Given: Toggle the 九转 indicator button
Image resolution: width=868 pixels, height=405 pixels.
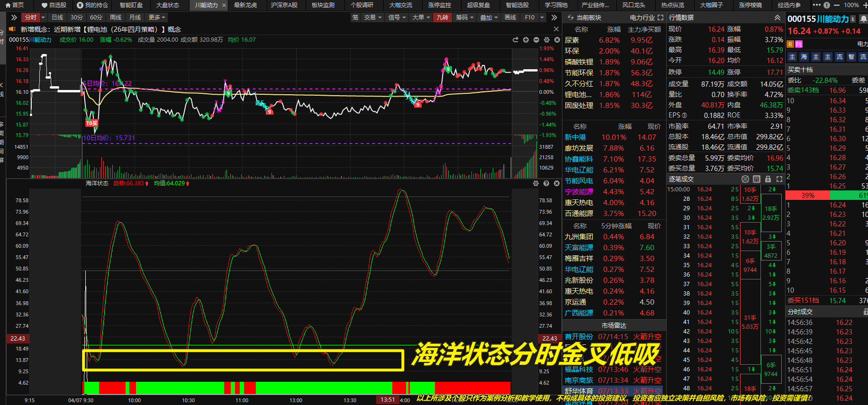Looking at the screenshot, I should tap(442, 18).
